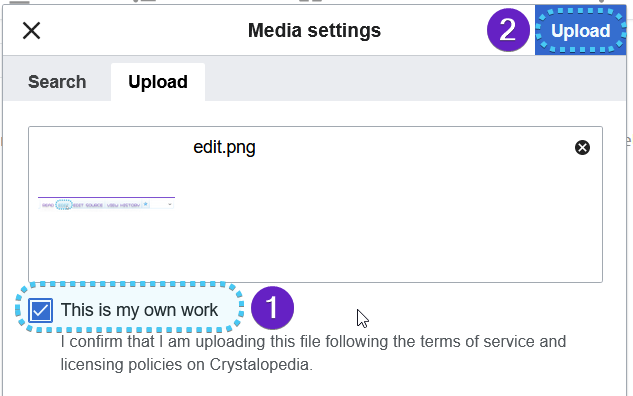Screen dimensions: 633x396
Task: Switch to the Search tab
Action: click(57, 82)
